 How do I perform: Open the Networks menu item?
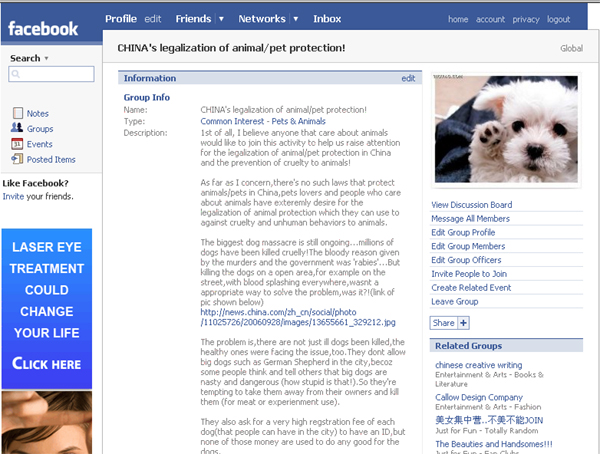point(262,19)
